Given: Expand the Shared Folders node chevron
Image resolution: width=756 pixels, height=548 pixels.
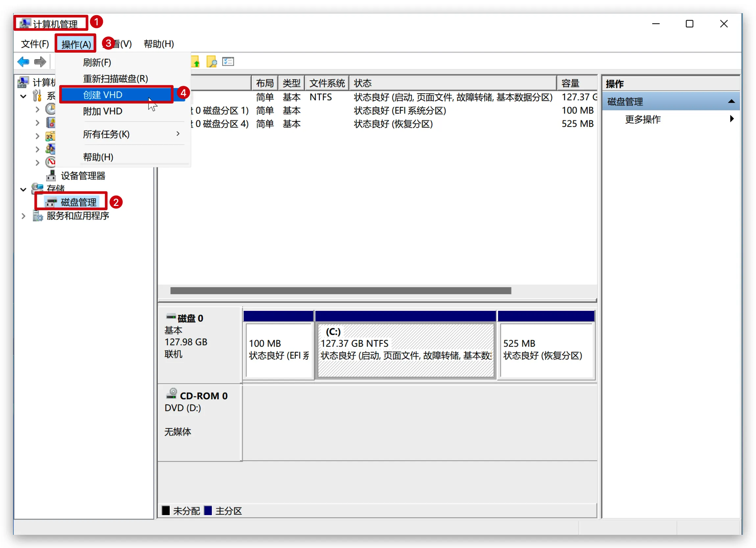Looking at the screenshot, I should [x=37, y=136].
